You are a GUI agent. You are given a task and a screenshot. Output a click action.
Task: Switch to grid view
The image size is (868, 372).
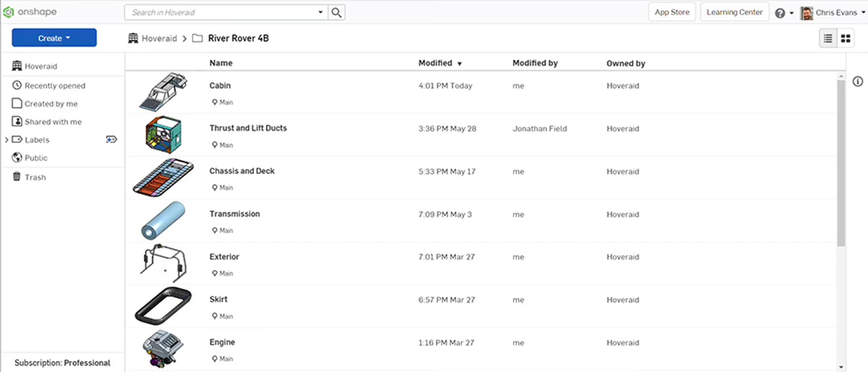click(x=845, y=39)
